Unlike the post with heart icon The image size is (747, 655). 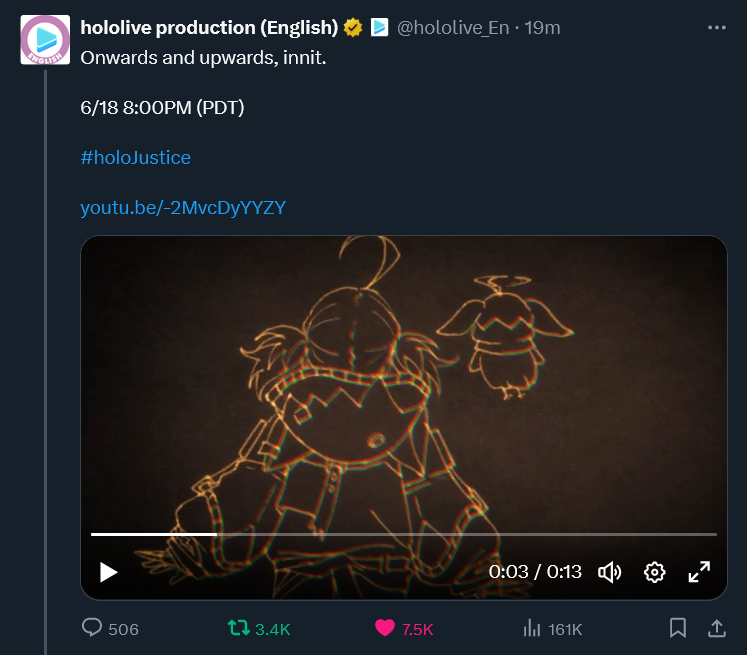point(385,629)
